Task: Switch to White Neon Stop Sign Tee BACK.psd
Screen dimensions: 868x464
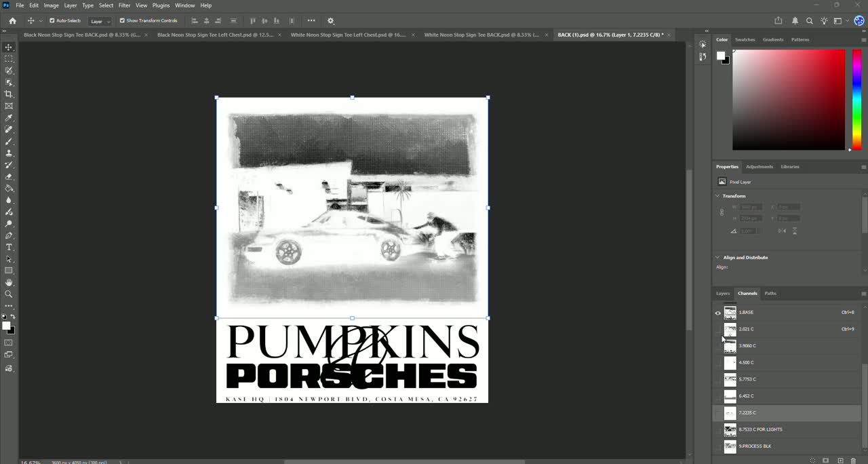Action: [x=481, y=35]
